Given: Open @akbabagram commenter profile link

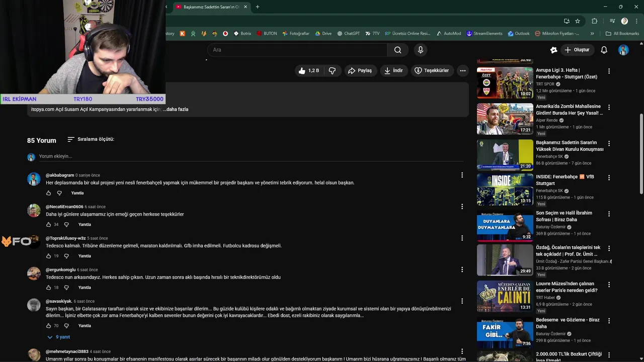Looking at the screenshot, I should point(60,175).
